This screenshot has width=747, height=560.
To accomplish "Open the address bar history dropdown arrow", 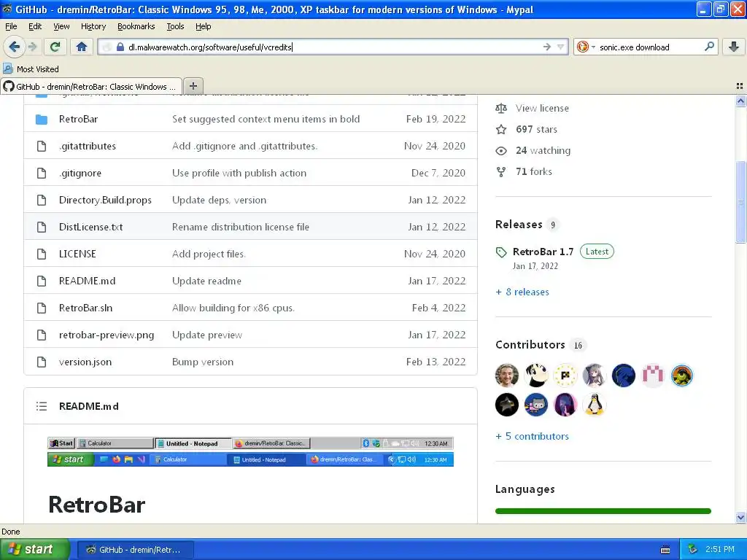I will [x=561, y=47].
